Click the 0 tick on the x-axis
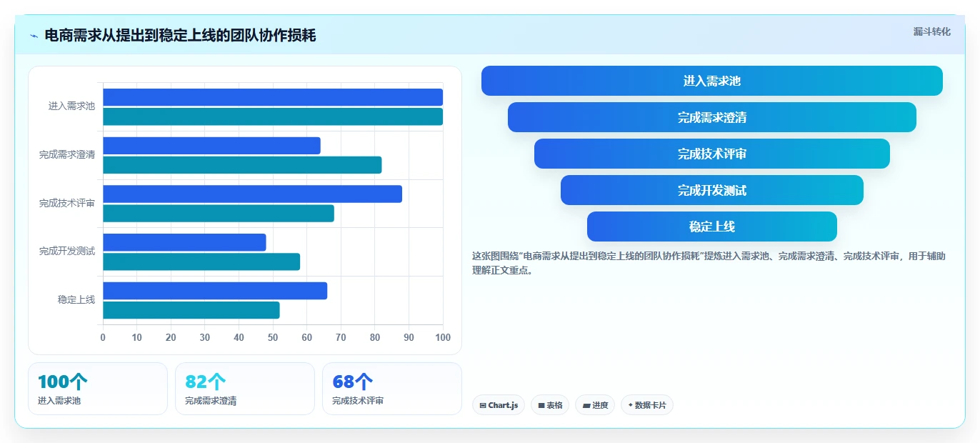This screenshot has height=443, width=980. click(x=103, y=337)
